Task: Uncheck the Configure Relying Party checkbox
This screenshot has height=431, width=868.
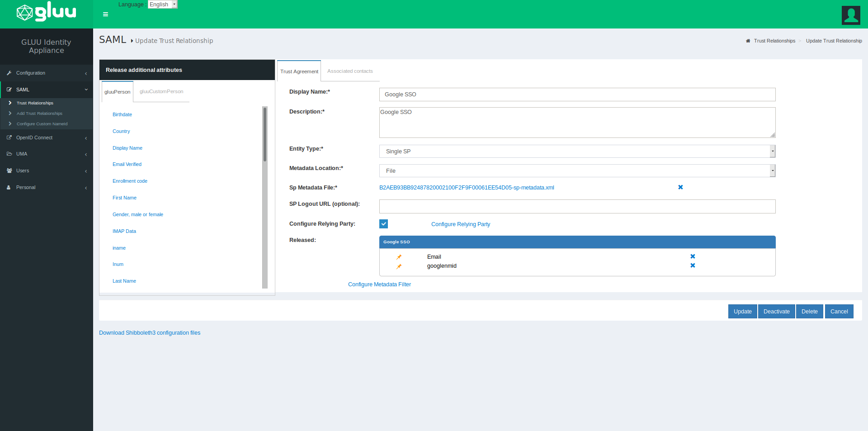Action: click(383, 224)
